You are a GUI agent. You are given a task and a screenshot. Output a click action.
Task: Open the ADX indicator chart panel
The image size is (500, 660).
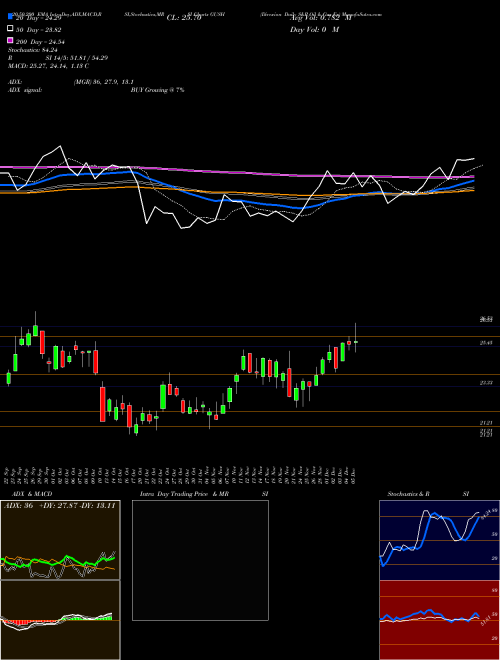pos(60,540)
